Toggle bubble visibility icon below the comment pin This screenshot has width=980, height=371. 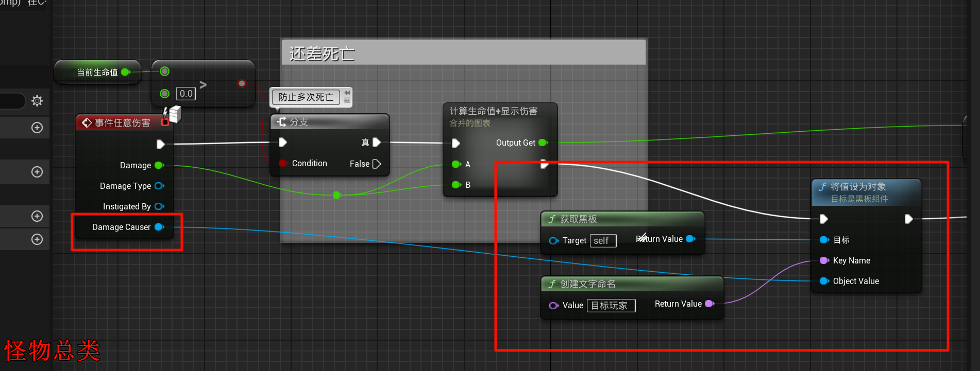(x=347, y=101)
